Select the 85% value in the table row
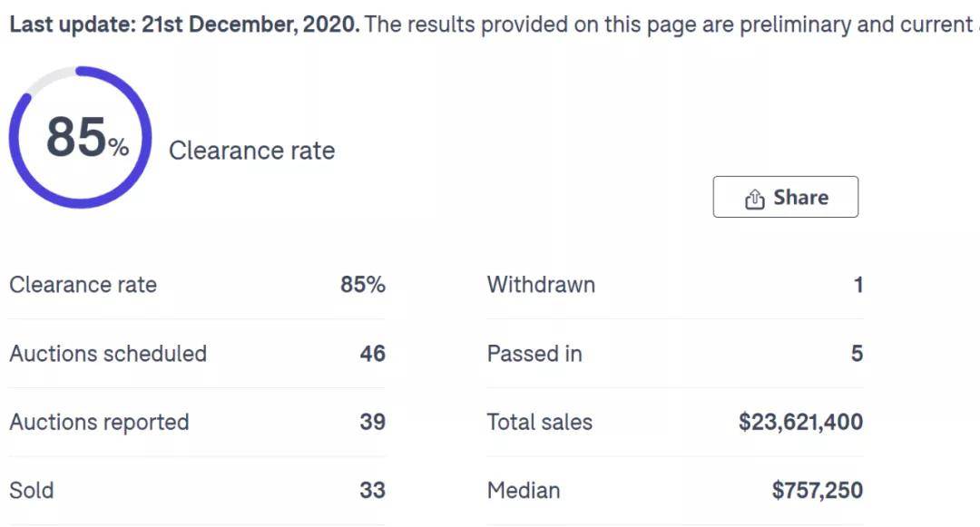 coord(363,285)
